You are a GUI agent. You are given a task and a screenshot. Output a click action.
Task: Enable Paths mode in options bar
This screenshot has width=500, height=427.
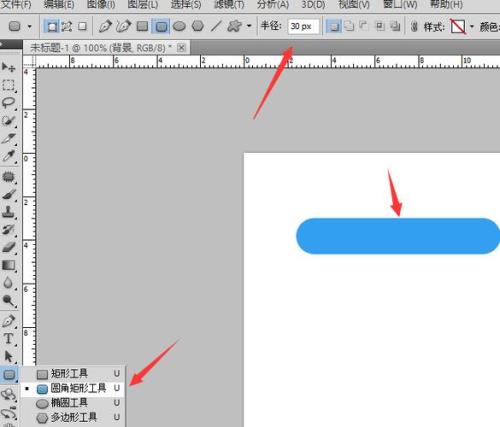click(x=67, y=26)
